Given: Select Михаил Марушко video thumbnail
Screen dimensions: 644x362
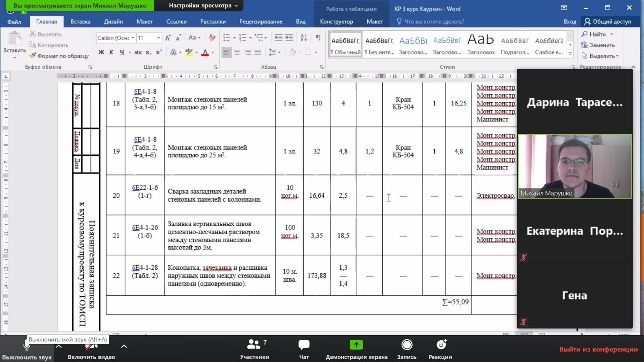Looking at the screenshot, I should coord(575,166).
